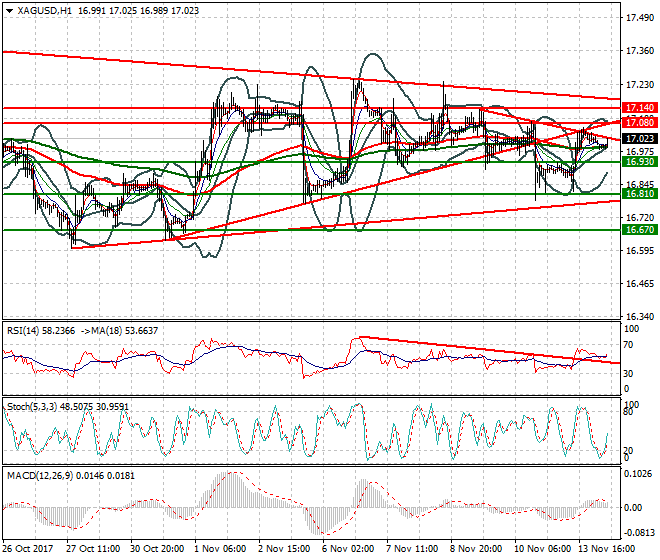Select the 16.720 price axis value
Viewport: 660px width, 560px height.
640,218
